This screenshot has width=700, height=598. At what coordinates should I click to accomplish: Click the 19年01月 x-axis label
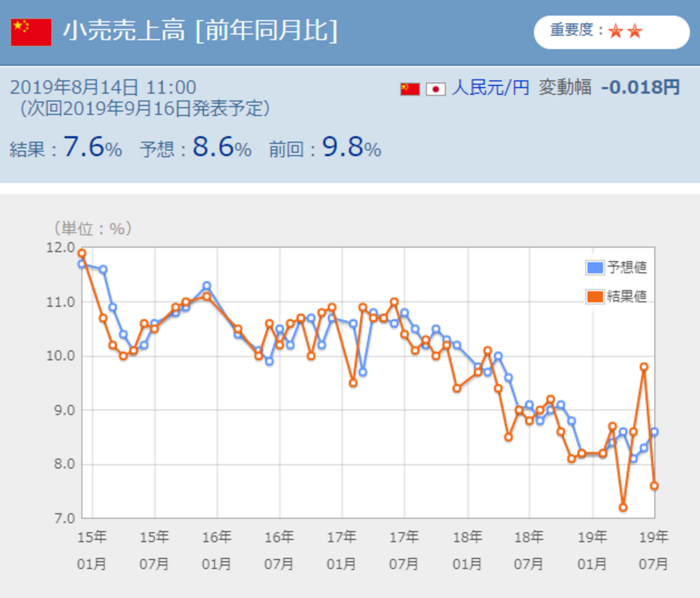[x=592, y=551]
